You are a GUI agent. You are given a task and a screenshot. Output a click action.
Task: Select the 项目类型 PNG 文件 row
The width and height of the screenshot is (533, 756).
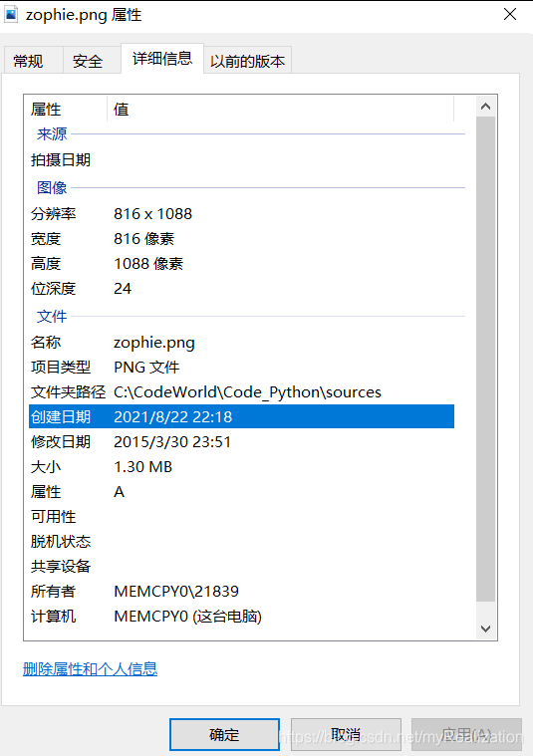(242, 368)
